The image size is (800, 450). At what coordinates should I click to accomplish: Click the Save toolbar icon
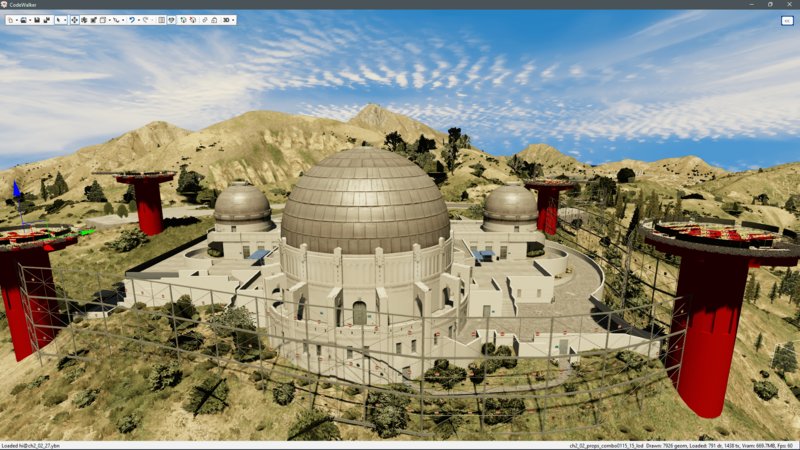point(37,20)
